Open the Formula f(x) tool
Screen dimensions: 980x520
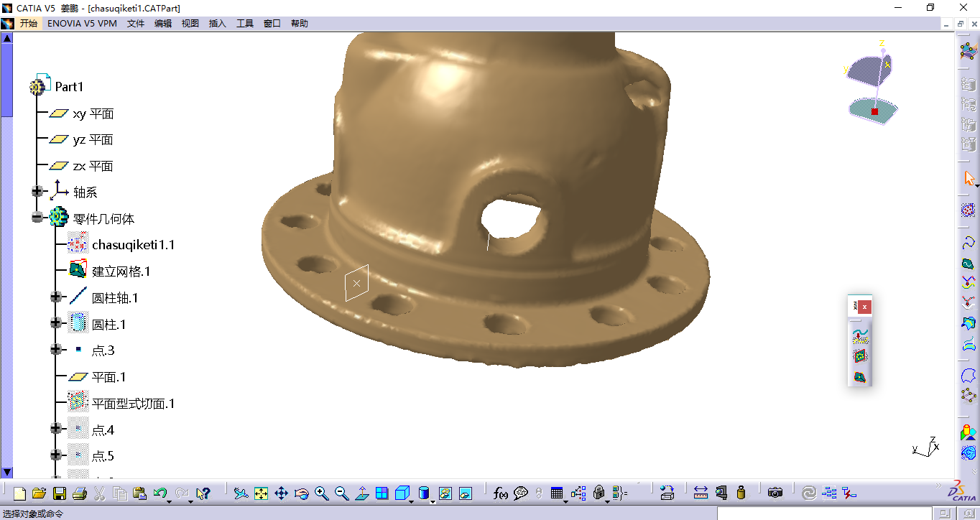[501, 493]
